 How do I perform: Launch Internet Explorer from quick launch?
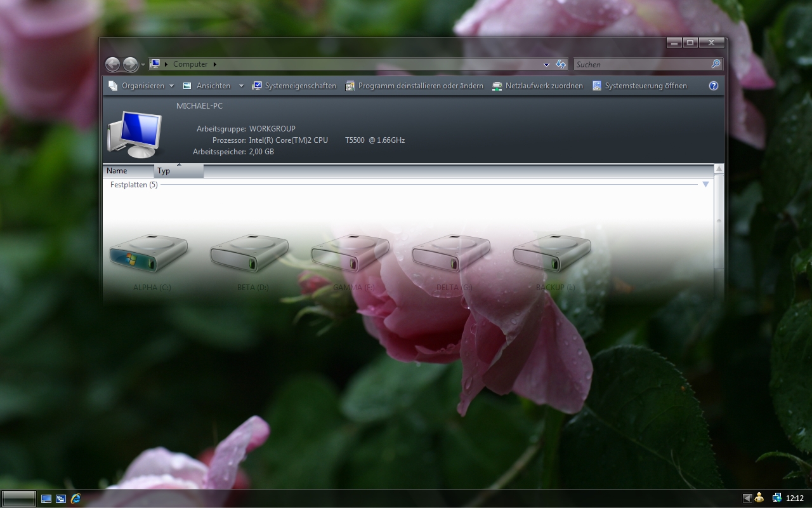tap(76, 498)
